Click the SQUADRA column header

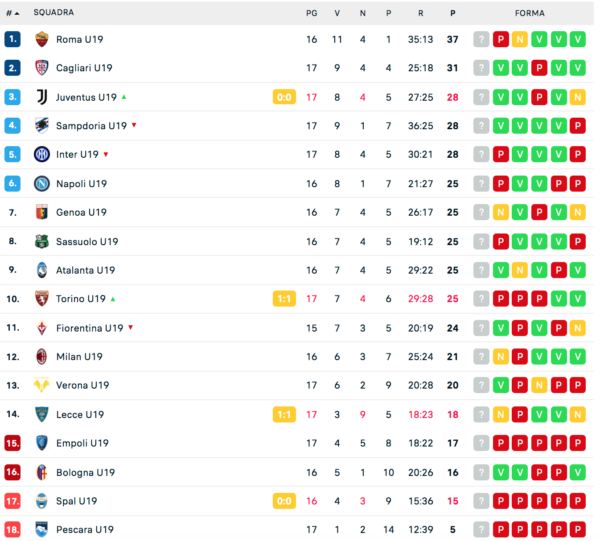pos(53,13)
